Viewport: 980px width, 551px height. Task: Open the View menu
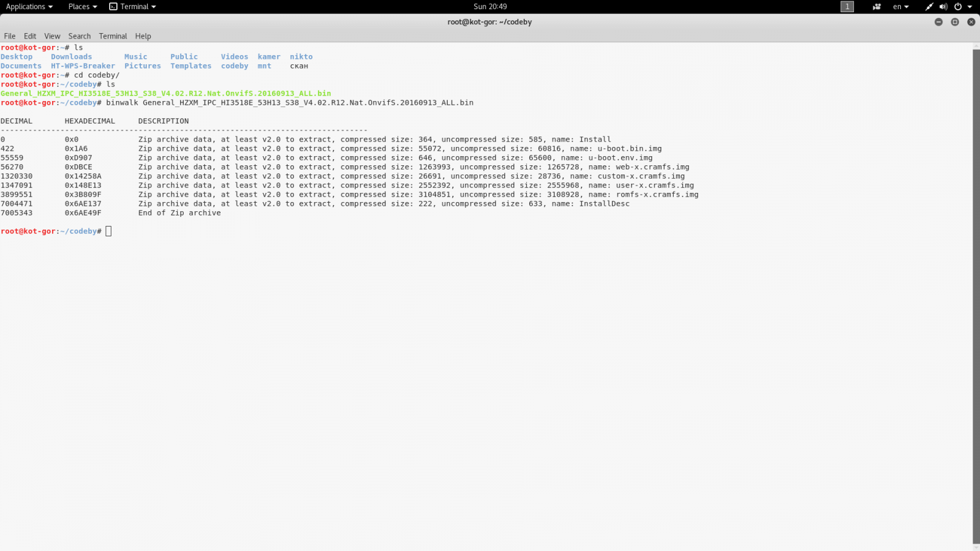(52, 36)
